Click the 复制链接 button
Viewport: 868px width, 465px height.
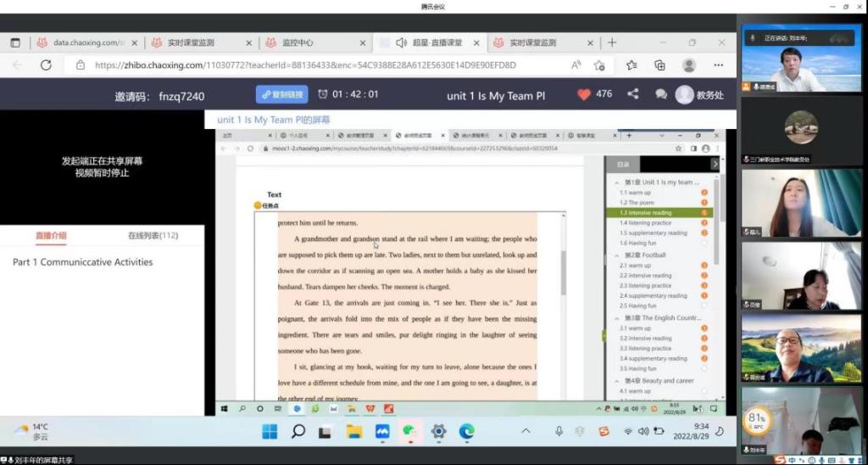(x=281, y=94)
